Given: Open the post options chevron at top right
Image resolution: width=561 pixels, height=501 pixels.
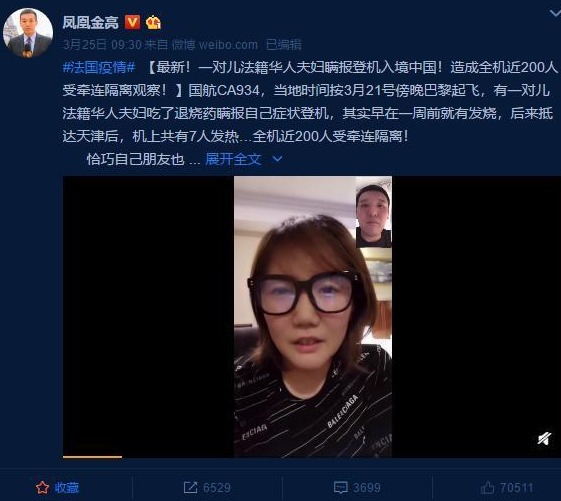Looking at the screenshot, I should (x=555, y=14).
